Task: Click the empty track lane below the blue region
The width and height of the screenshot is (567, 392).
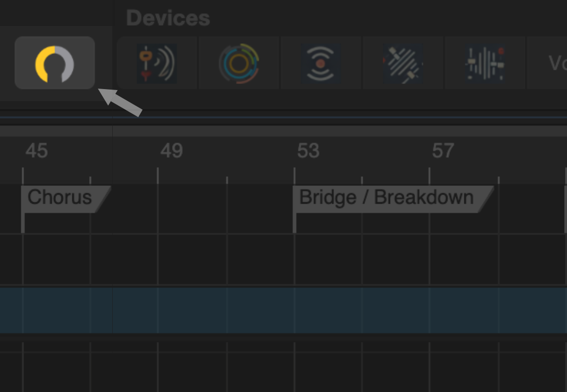Action: (283, 366)
